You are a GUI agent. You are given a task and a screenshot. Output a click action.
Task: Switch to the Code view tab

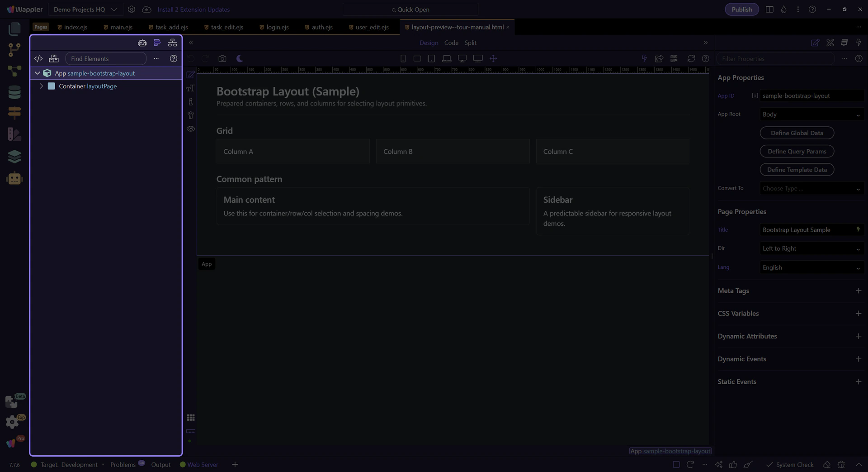[451, 43]
